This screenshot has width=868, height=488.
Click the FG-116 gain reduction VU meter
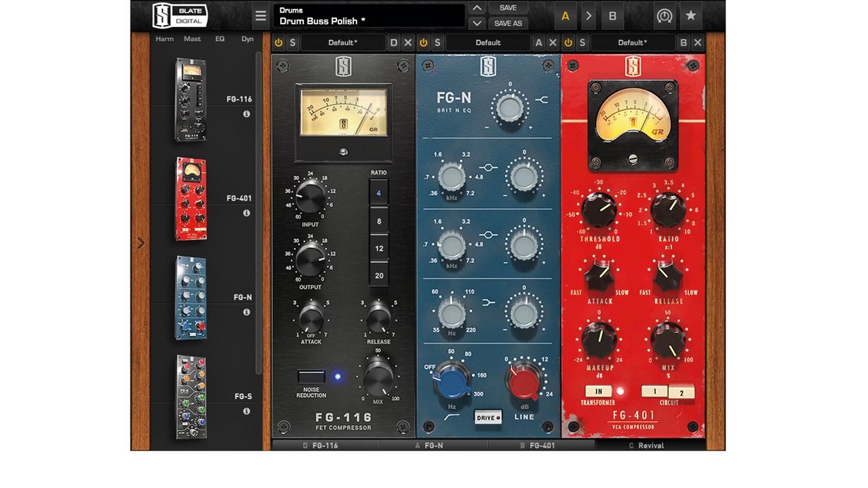[x=343, y=111]
